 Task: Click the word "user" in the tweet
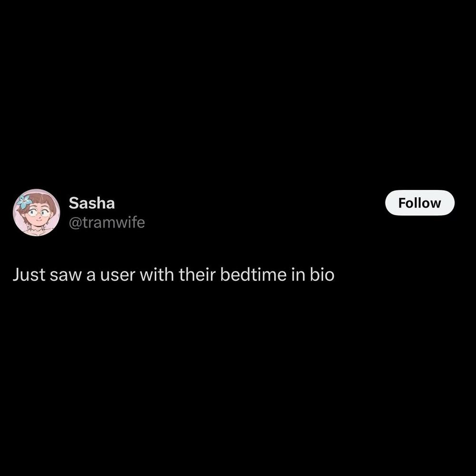tap(117, 275)
